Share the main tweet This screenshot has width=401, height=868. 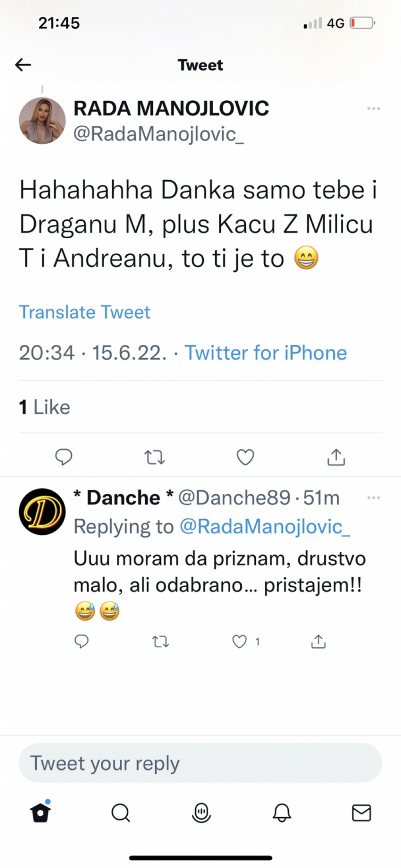click(336, 457)
